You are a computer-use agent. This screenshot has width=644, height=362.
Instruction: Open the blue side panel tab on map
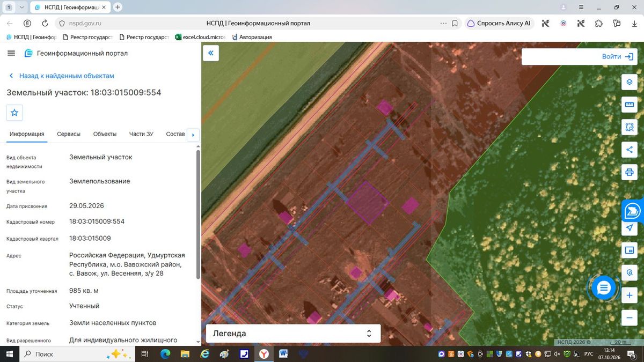632,211
